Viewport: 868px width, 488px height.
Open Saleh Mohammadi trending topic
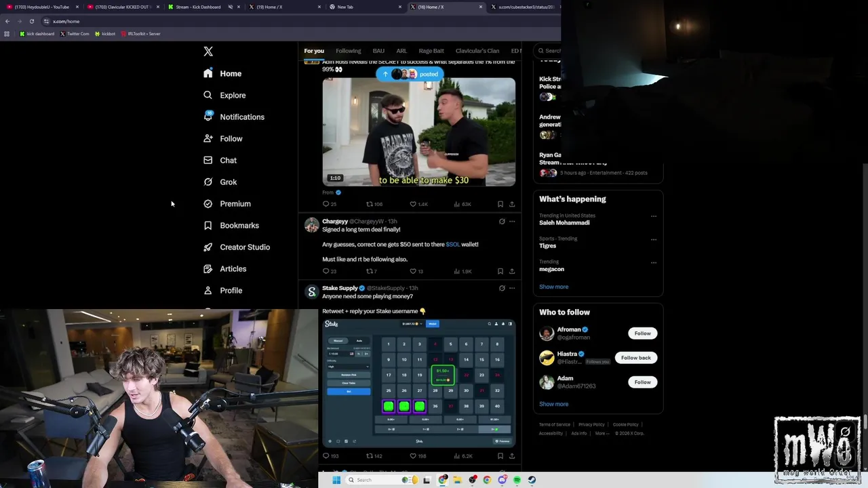[564, 222]
